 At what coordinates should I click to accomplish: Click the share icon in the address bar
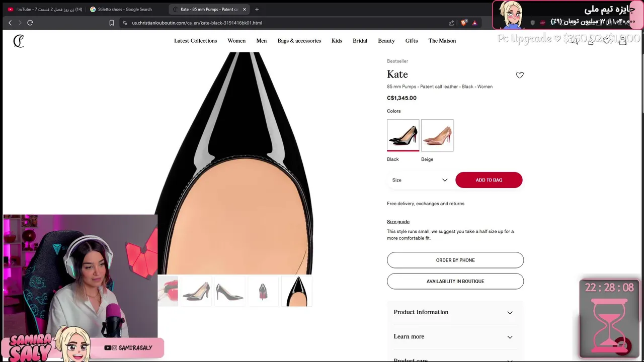pos(451,23)
